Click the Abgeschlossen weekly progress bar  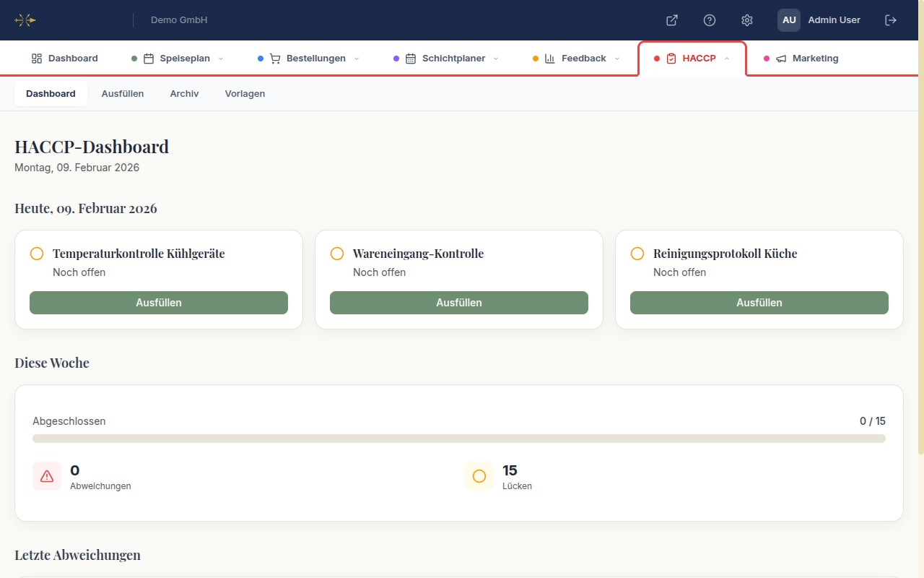point(458,439)
